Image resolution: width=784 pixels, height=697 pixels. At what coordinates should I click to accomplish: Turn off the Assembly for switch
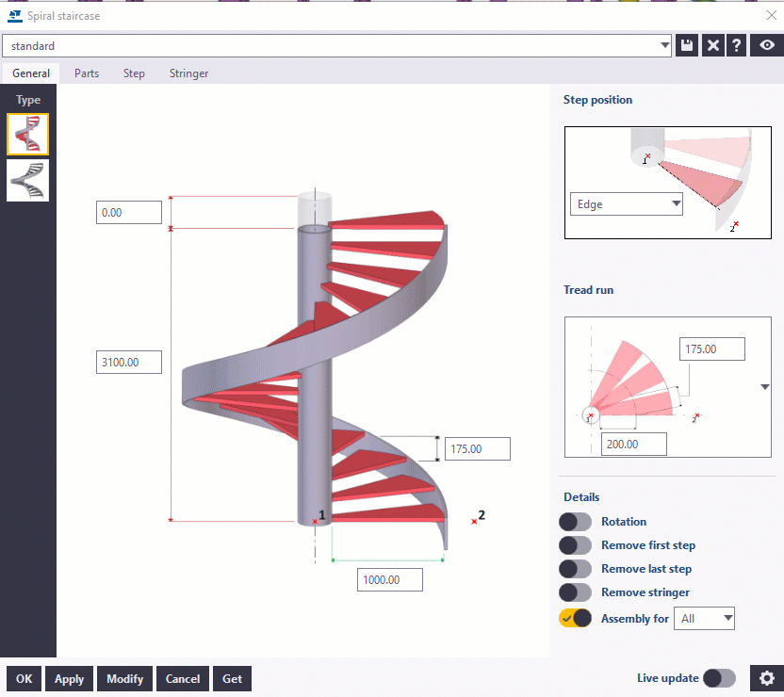point(575,618)
